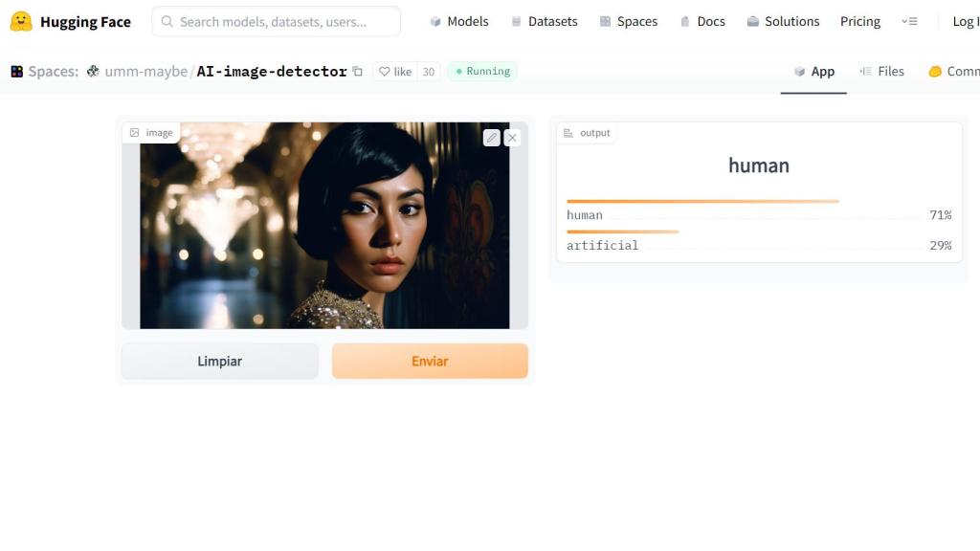Screen dimensions: 980x551
Task: Focus the search models, datasets, users field
Action: (x=276, y=22)
